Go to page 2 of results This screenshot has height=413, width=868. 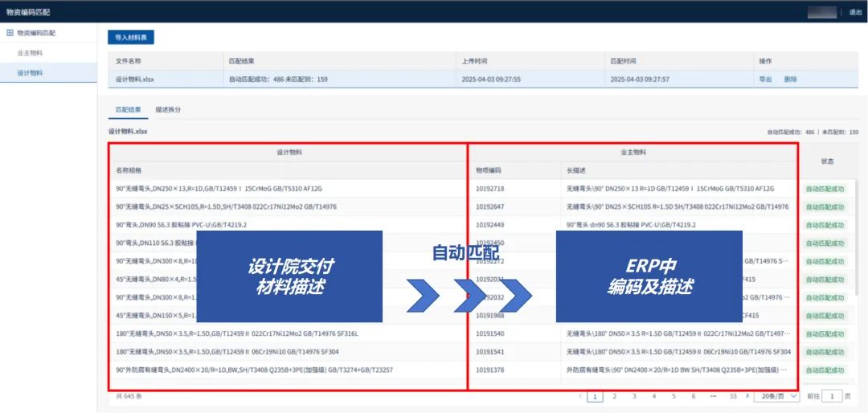click(x=615, y=396)
